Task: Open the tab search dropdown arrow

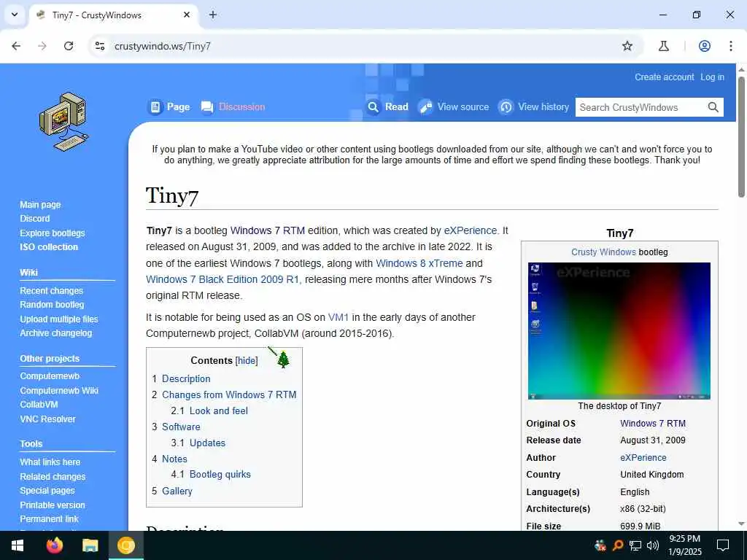Action: pyautogui.click(x=15, y=15)
